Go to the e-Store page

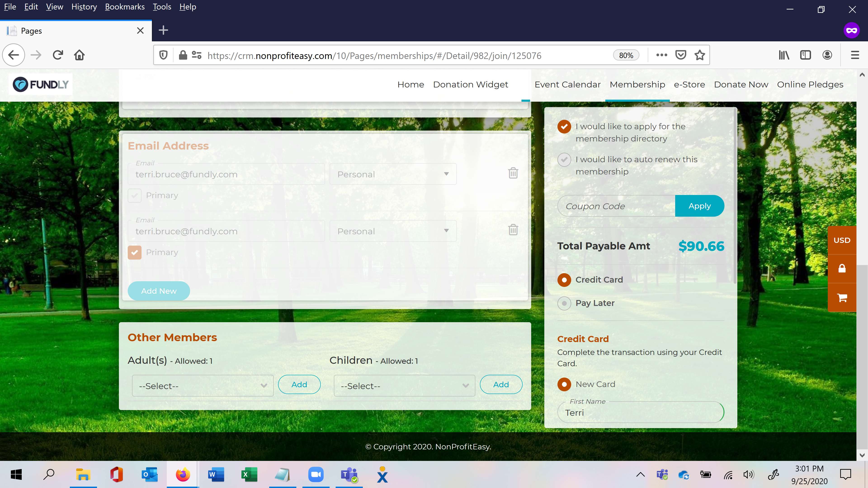click(x=689, y=84)
